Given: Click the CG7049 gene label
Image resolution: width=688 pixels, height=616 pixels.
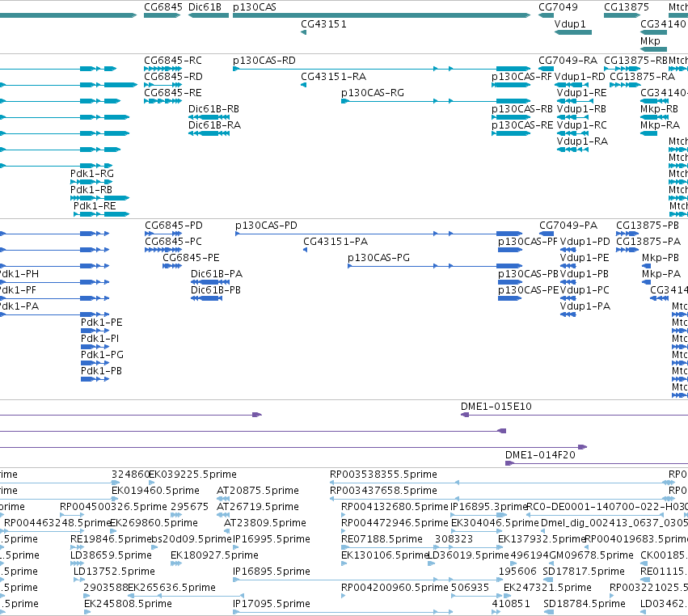Looking at the screenshot, I should tap(558, 7).
